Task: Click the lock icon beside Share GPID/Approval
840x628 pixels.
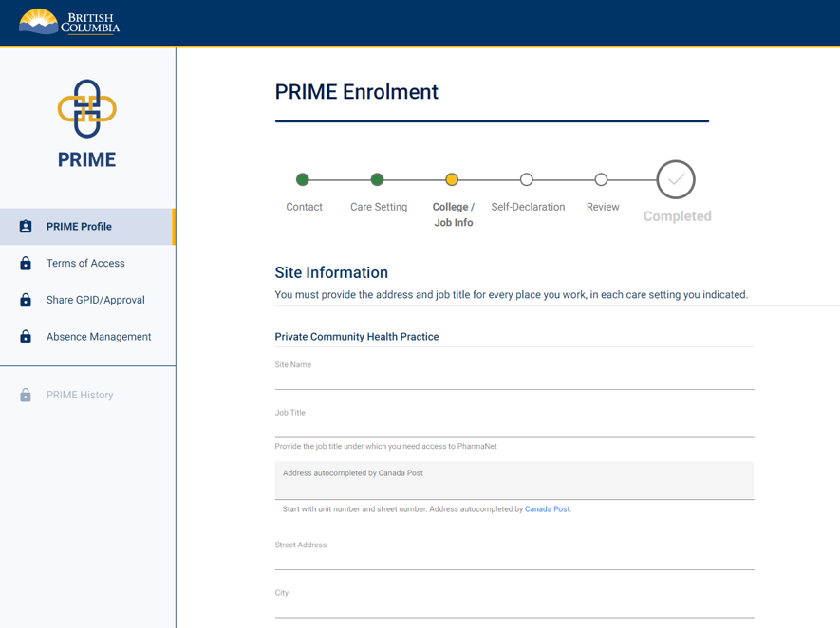Action: [x=28, y=299]
